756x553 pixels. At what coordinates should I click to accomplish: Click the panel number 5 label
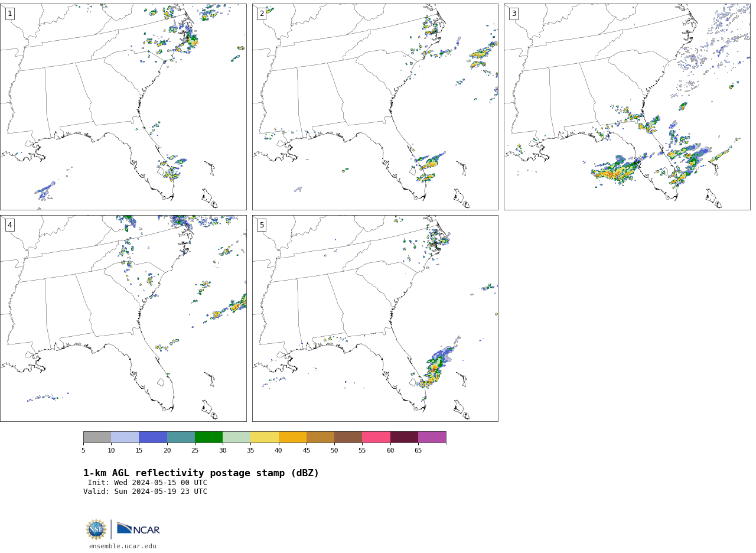pyautogui.click(x=262, y=225)
